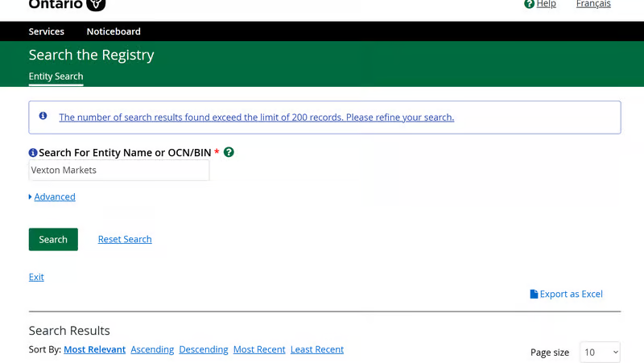Viewport: 644px width, 363px height.
Task: Click inside the entity name input field
Action: coord(119,170)
